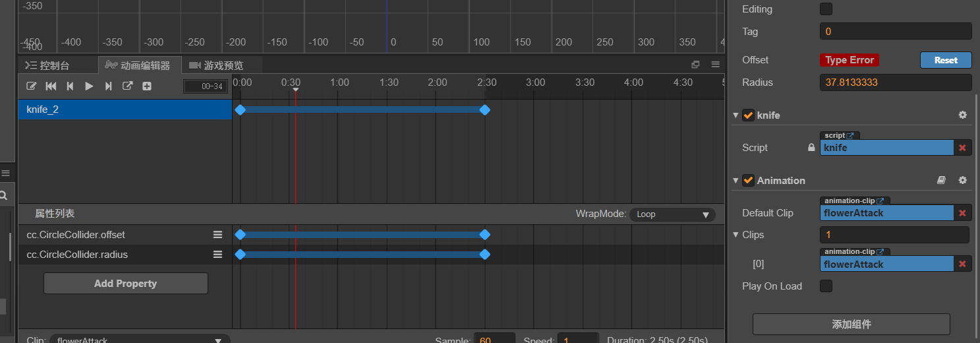The image size is (980, 343).
Task: Step to the next animation frame
Action: pyautogui.click(x=109, y=86)
